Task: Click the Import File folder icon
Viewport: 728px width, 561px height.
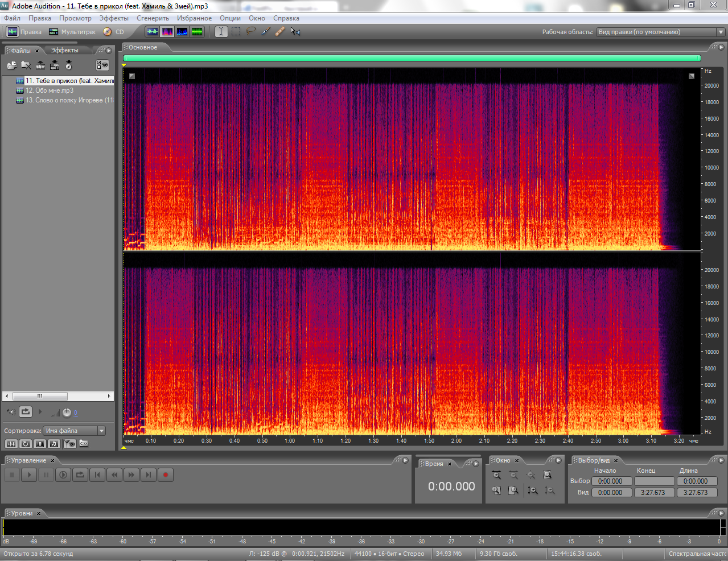Action: (x=11, y=65)
